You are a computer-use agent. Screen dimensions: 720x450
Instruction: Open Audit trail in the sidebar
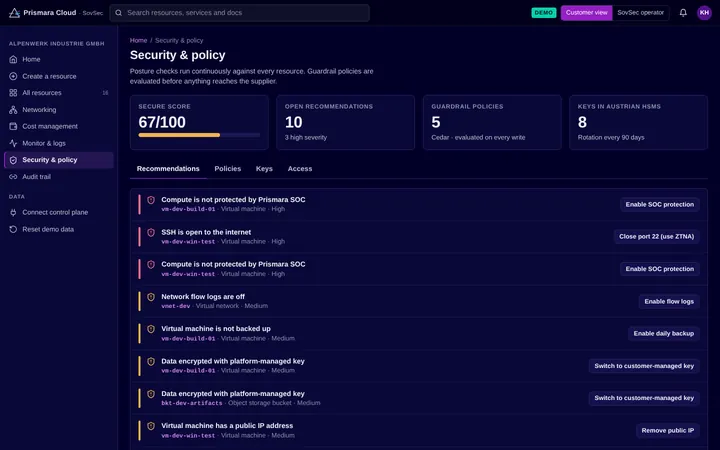pyautogui.click(x=59, y=177)
